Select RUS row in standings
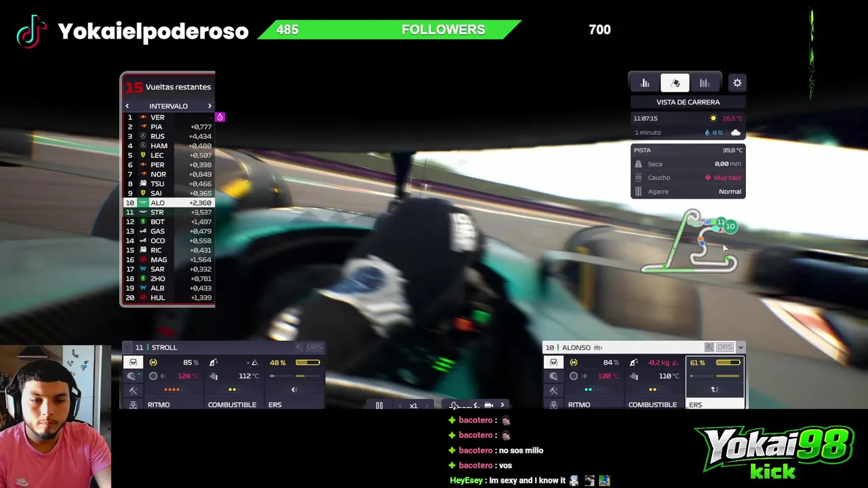 point(167,136)
